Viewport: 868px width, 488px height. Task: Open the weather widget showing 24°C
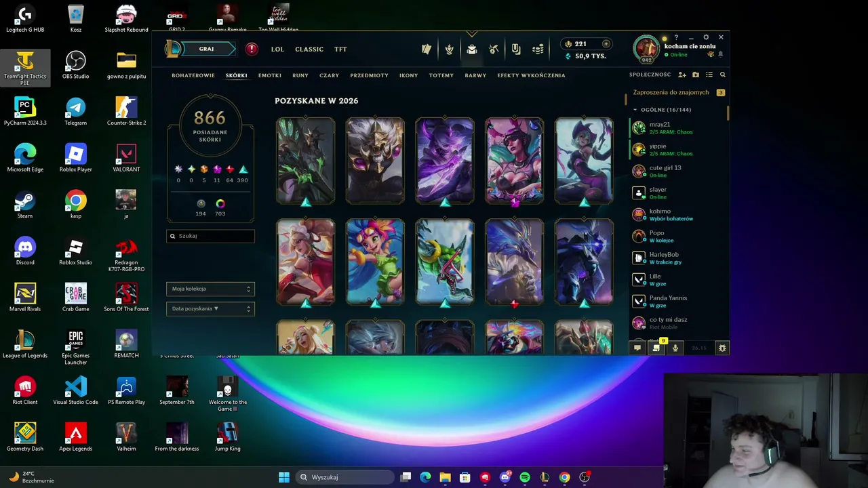pyautogui.click(x=31, y=477)
